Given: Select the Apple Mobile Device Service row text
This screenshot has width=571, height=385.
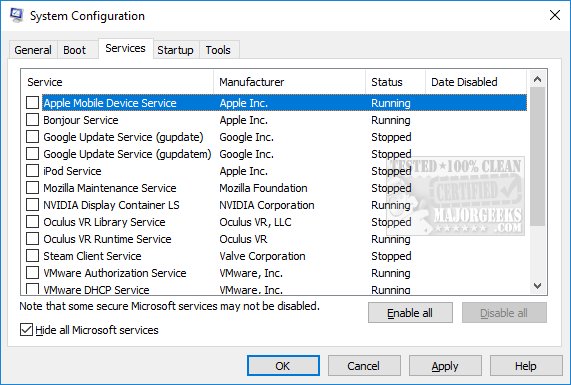Looking at the screenshot, I should click(x=110, y=103).
